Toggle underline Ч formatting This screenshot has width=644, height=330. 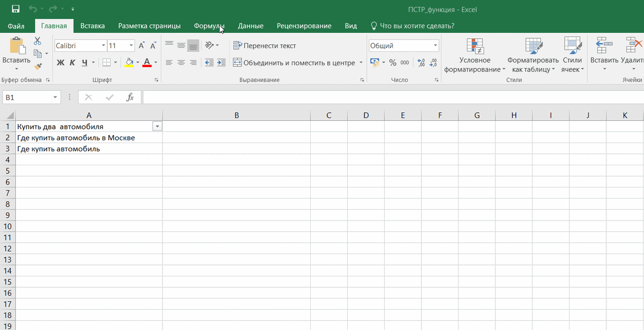pos(84,63)
